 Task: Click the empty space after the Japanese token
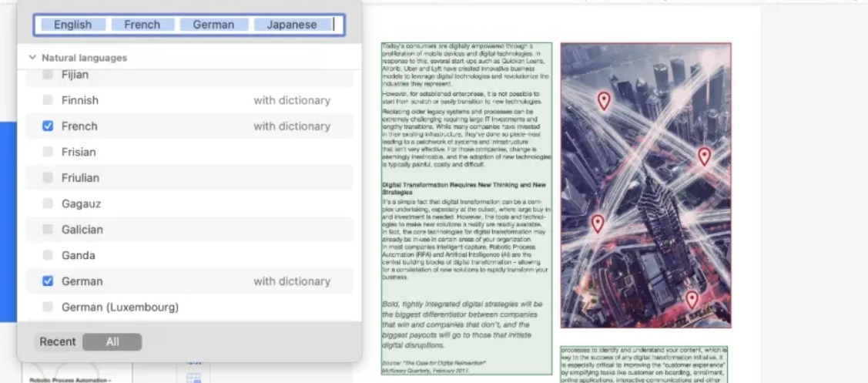339,25
